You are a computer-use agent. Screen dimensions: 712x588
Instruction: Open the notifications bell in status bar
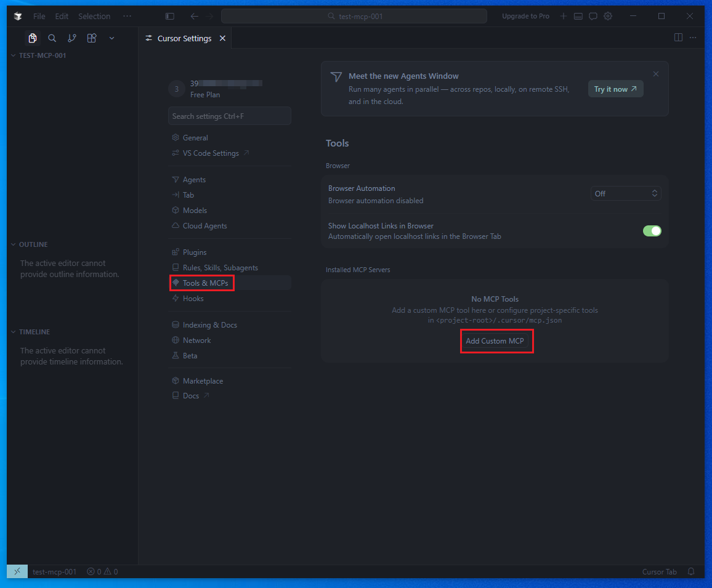[x=691, y=571]
